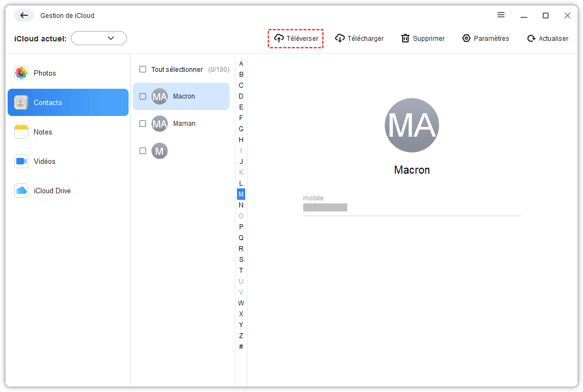This screenshot has width=583, height=392.
Task: Tick the checkbox for Maman
Action: (143, 124)
